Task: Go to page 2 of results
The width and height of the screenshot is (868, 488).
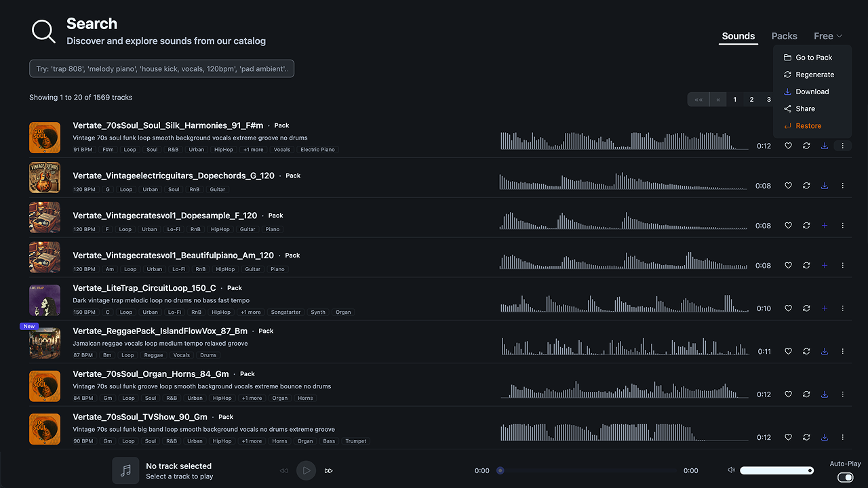Action: pos(751,100)
